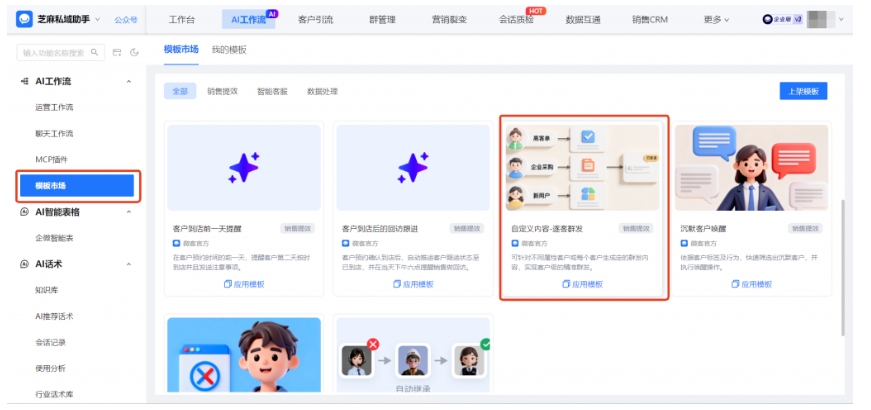Open 会话记录 in sidebar
Viewport: 871px width, 410px height.
[x=50, y=343]
